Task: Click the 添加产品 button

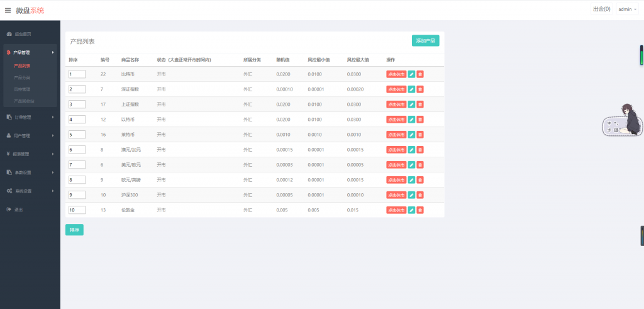Action: [426, 41]
